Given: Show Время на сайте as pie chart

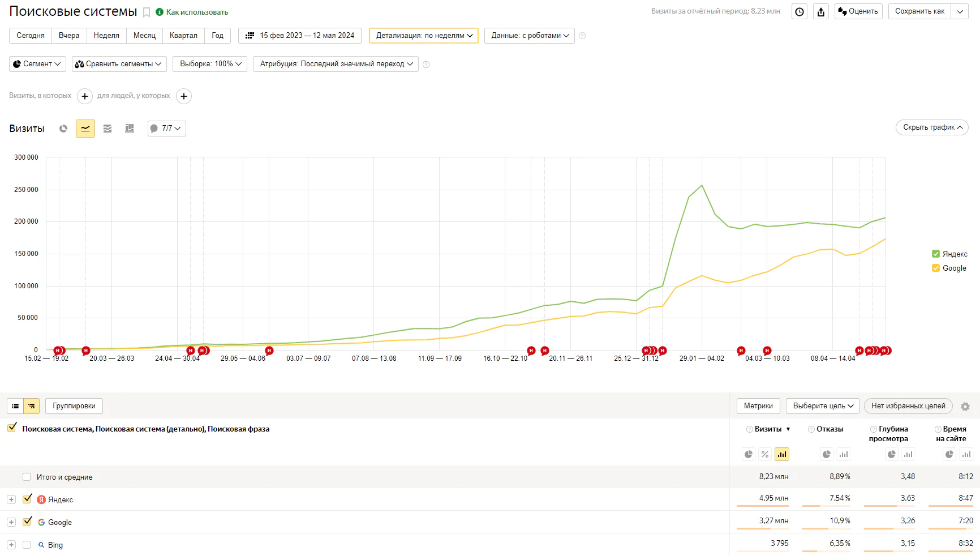Looking at the screenshot, I should pyautogui.click(x=949, y=454).
